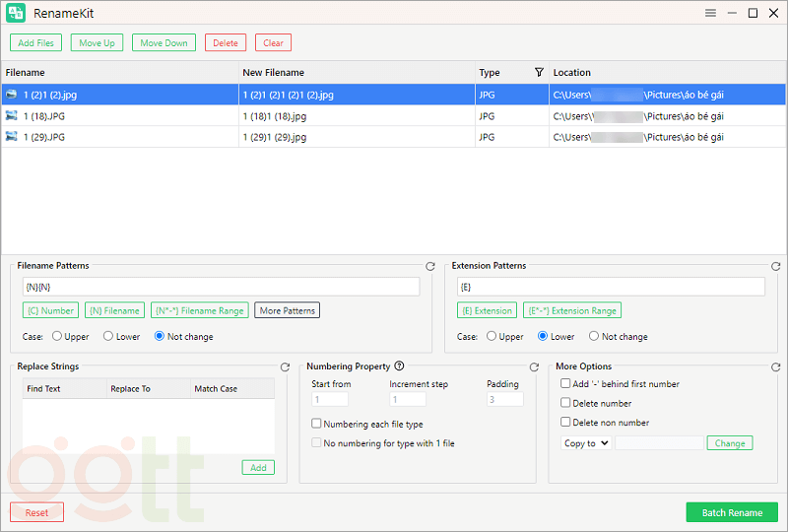This screenshot has width=788, height=532.
Task: Click the Location column header
Action: 571,72
